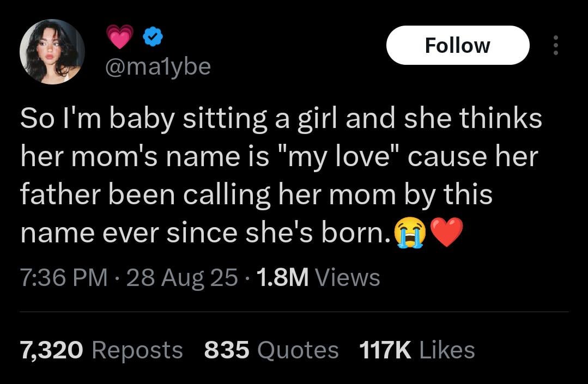The width and height of the screenshot is (588, 384).
Task: Click the blue verified checkmark badge
Action: coord(153,36)
